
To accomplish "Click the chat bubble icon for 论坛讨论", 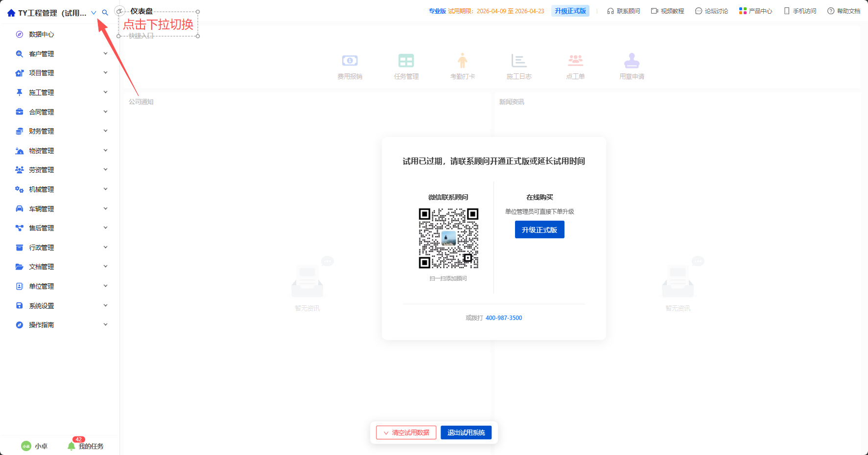I will pyautogui.click(x=699, y=11).
